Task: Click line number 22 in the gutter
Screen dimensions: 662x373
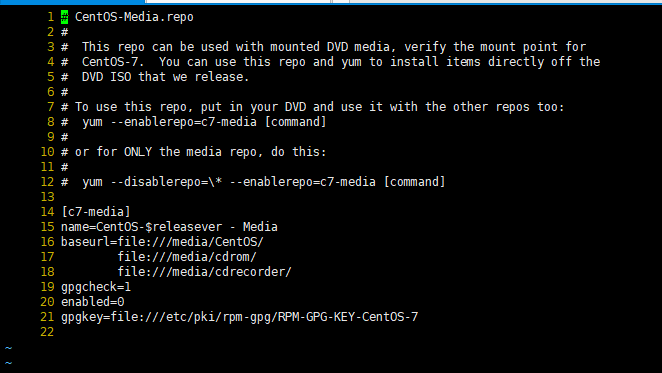Action: 47,332
